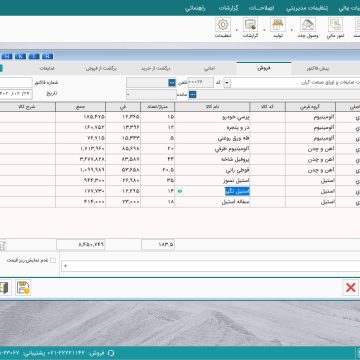Image resolution: width=360 pixels, height=360 pixels.
Task: Click the small blue R button
Action: coord(48,56)
